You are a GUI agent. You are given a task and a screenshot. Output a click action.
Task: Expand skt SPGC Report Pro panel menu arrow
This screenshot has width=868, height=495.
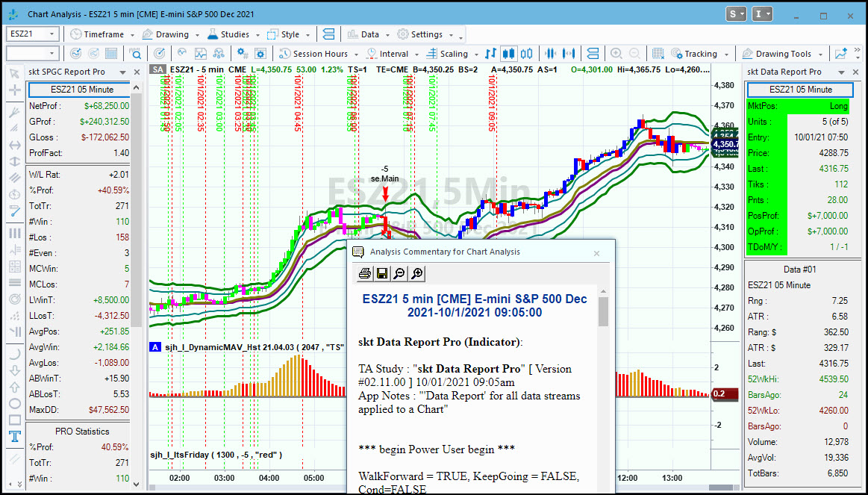123,72
